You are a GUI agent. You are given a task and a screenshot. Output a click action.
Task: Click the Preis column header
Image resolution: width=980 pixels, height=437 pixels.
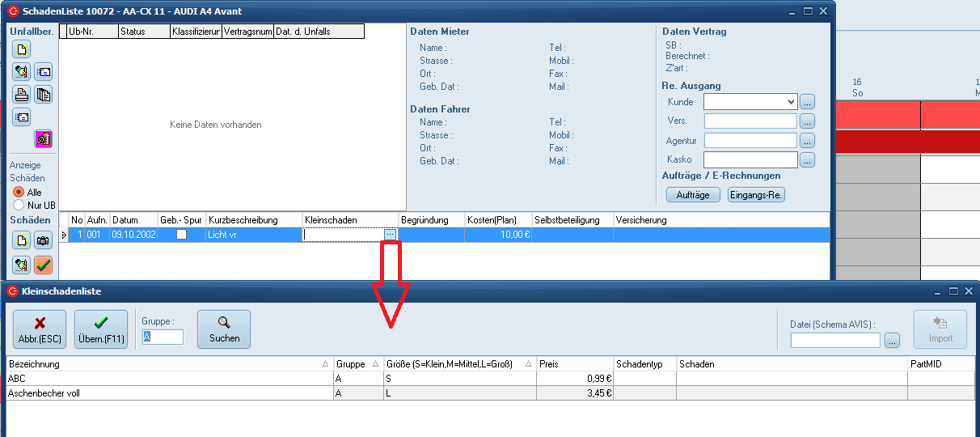pyautogui.click(x=574, y=364)
